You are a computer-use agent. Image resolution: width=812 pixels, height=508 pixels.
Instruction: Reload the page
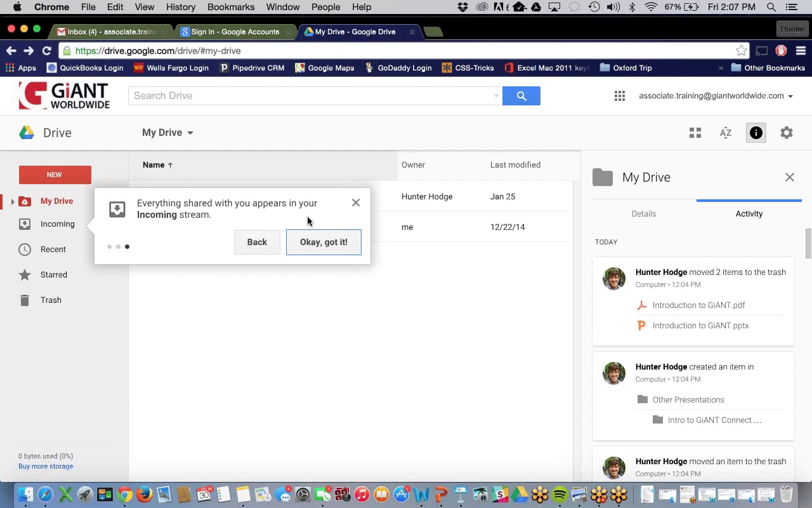46,51
